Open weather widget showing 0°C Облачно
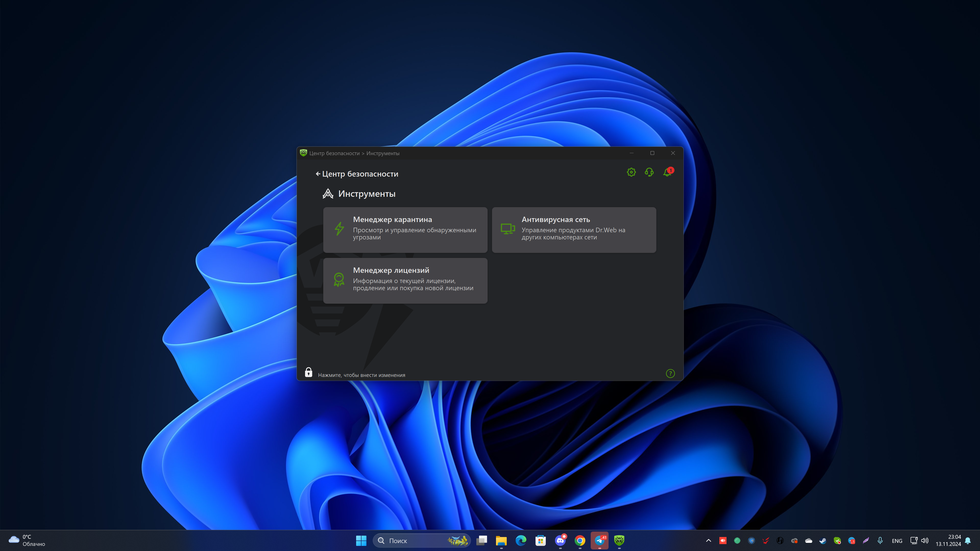The width and height of the screenshot is (980, 551). click(27, 540)
